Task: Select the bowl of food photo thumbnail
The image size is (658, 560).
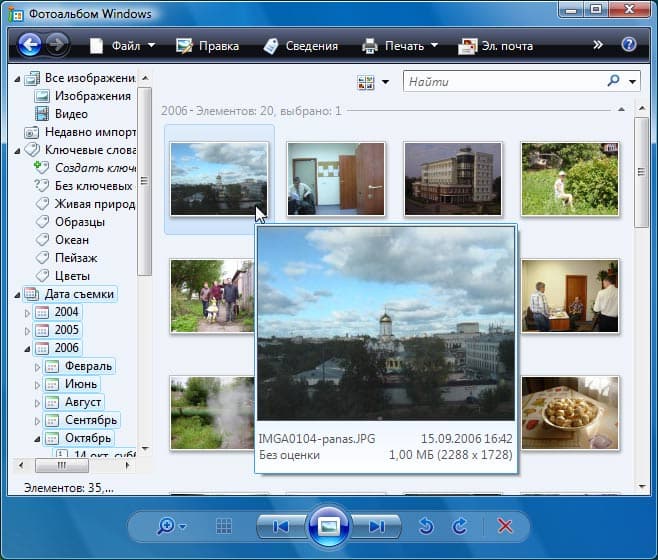Action: pos(570,413)
